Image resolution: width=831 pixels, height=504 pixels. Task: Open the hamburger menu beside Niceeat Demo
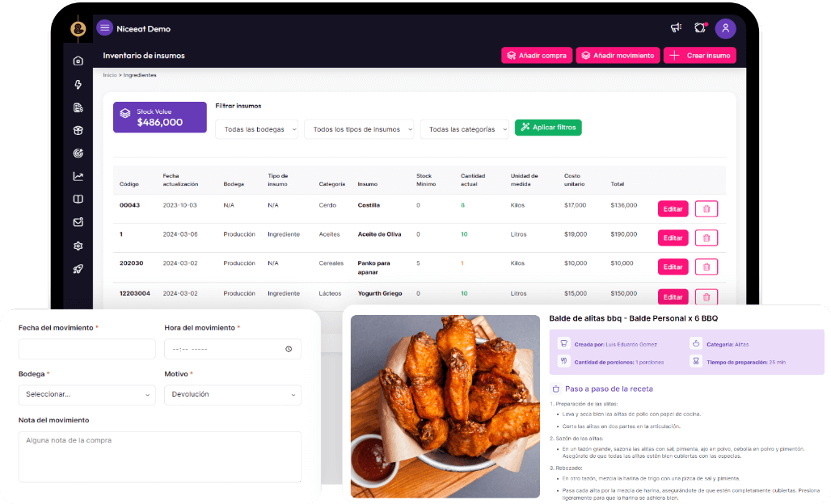point(104,27)
